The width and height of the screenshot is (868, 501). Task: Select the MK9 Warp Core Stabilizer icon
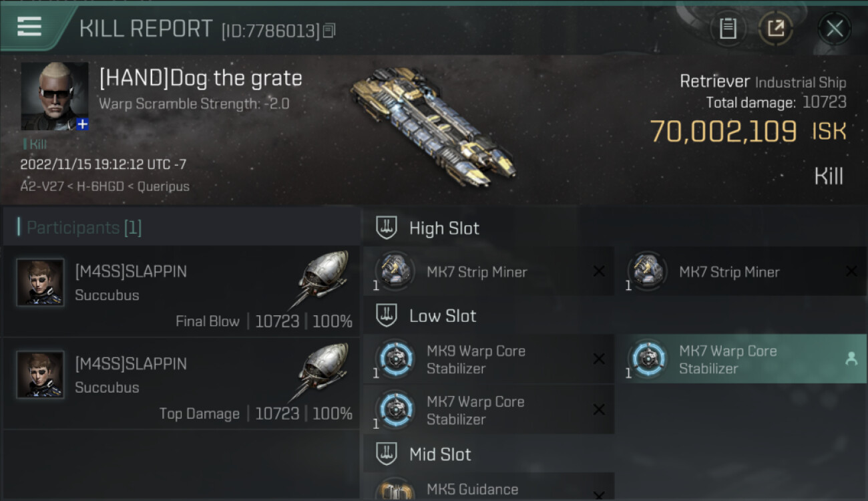(x=395, y=359)
